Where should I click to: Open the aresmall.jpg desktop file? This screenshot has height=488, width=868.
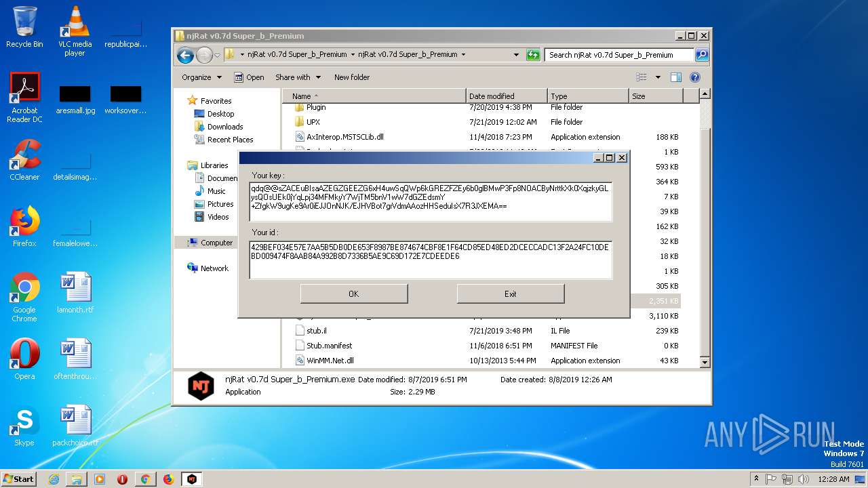tap(75, 99)
